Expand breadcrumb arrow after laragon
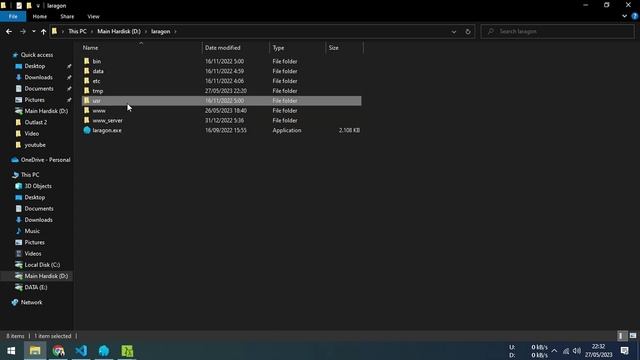 (x=176, y=31)
